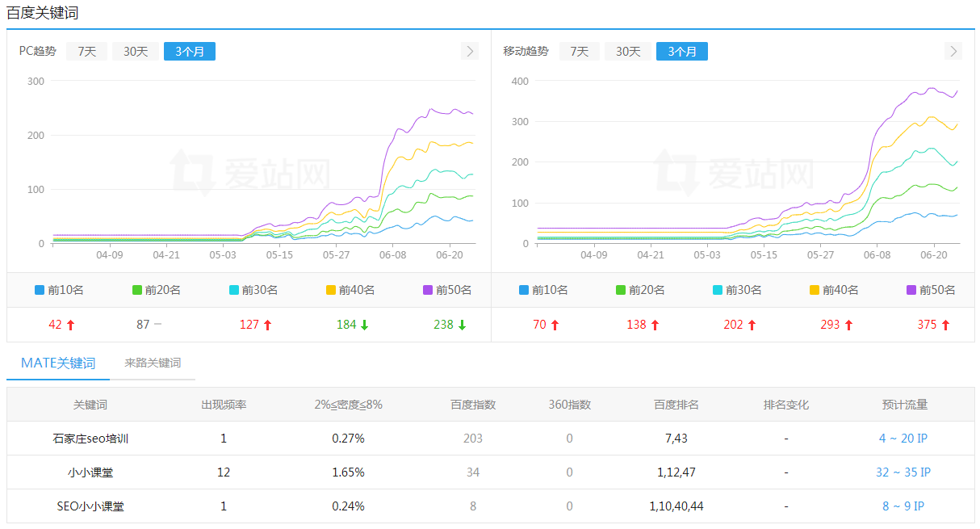
Task: Click 百度指数 value 8
Action: pos(473,506)
